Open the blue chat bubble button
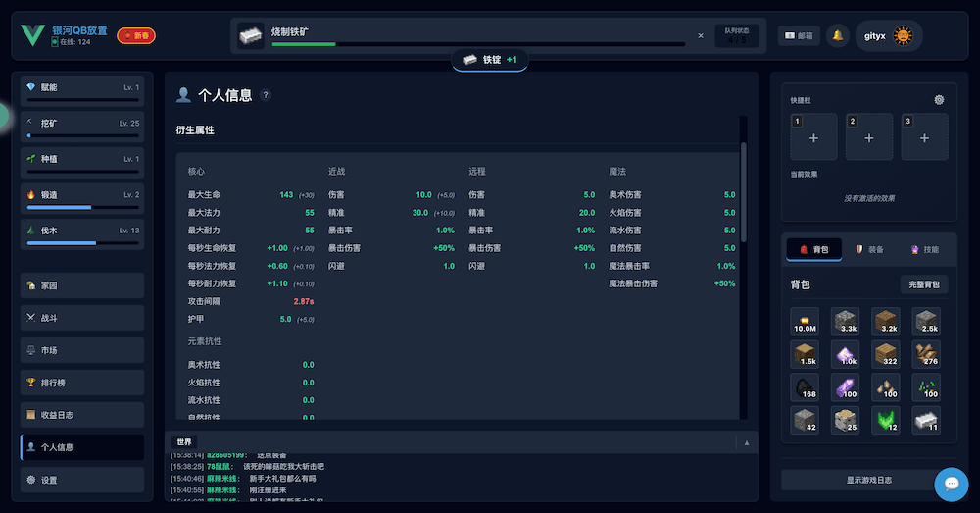The image size is (980, 513). (x=951, y=484)
